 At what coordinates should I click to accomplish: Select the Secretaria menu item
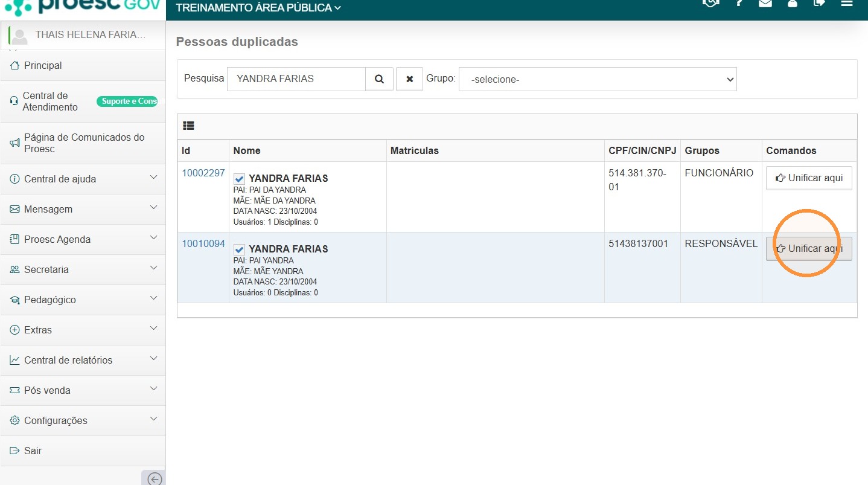83,269
